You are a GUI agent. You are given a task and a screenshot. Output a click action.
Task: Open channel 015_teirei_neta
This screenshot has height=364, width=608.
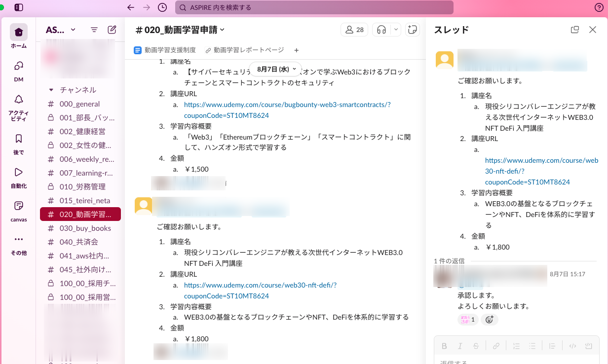coord(80,201)
